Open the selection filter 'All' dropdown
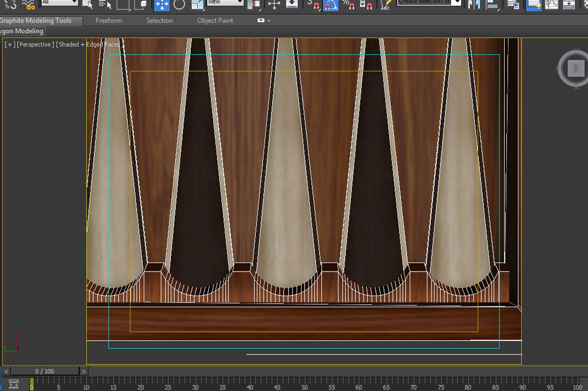Screen dimensions: 588x391 coord(59,2)
